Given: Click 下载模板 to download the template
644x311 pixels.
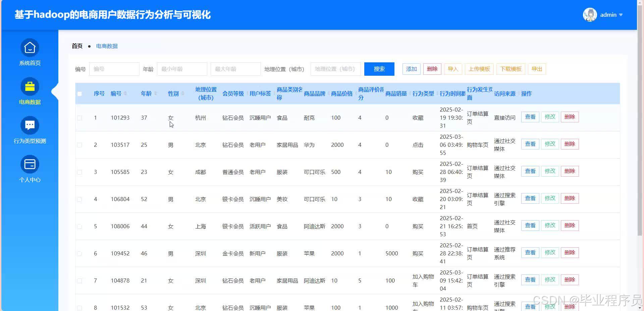Looking at the screenshot, I should point(511,69).
